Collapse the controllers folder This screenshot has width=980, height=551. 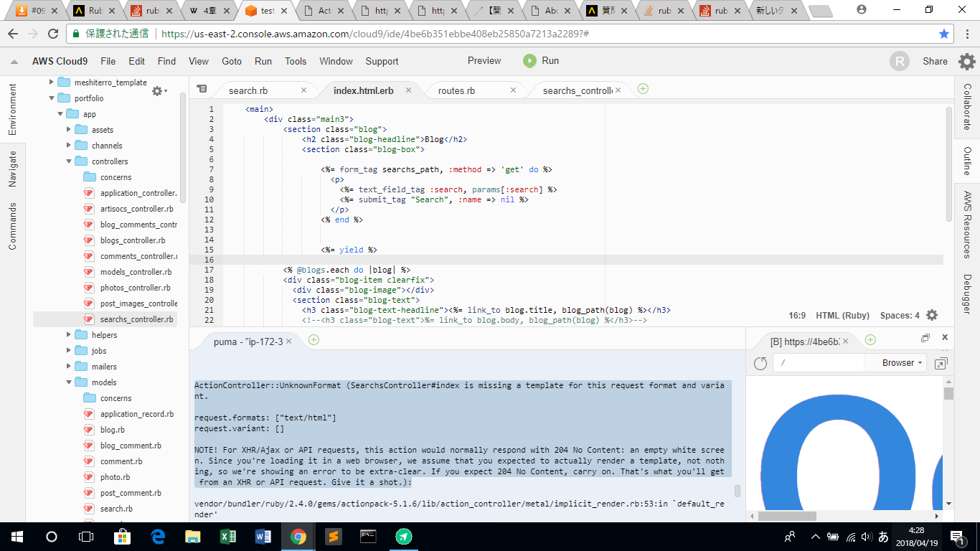(69, 161)
